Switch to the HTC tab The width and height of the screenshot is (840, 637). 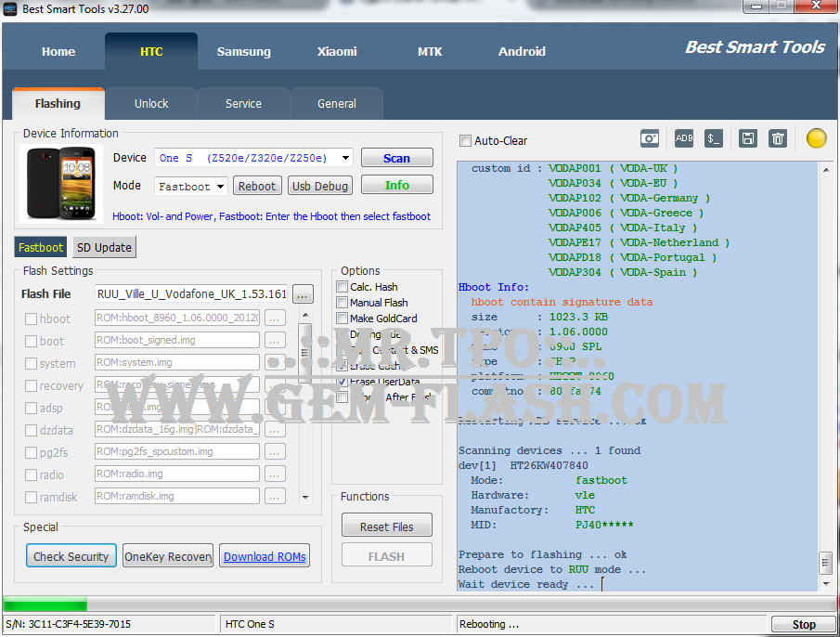pyautogui.click(x=151, y=51)
